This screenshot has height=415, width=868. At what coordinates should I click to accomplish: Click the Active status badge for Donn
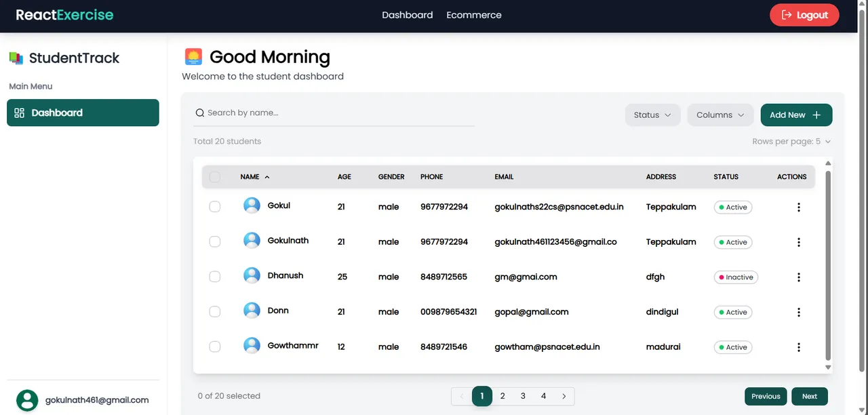click(733, 313)
